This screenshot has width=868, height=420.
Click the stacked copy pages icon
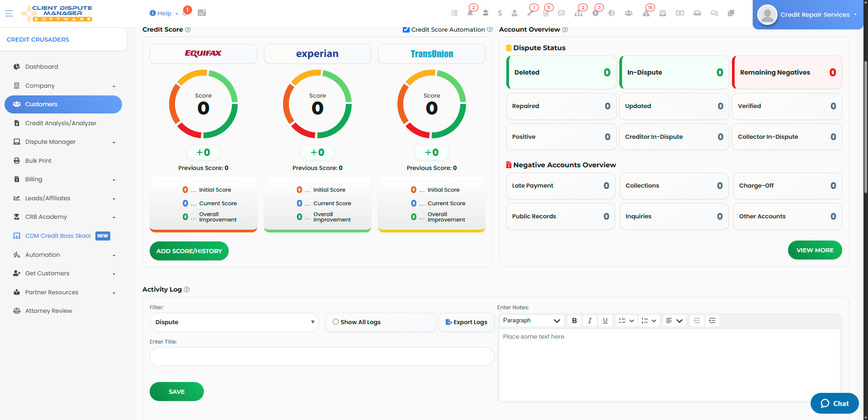pos(731,13)
